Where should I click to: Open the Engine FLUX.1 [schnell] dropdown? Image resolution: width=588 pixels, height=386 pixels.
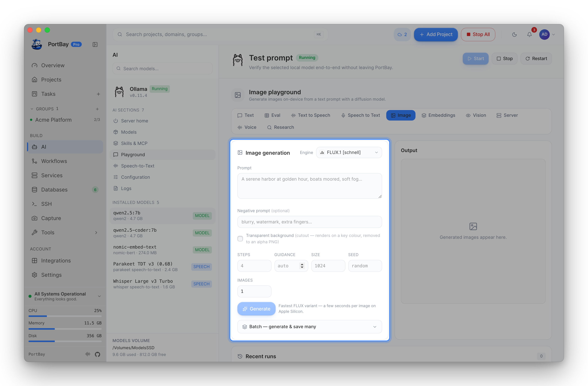[x=349, y=152]
